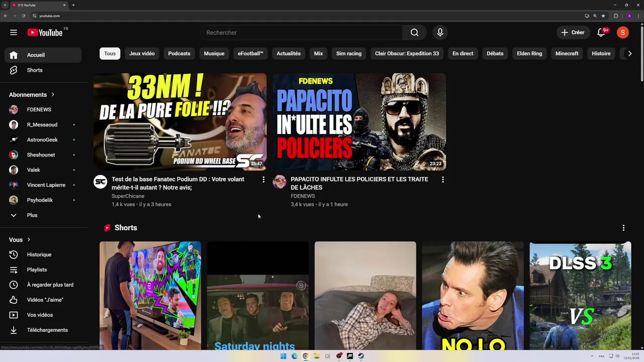The height and width of the screenshot is (362, 644).
Task: Open AstronoGeek subscription in sidebar
Action: click(x=43, y=140)
